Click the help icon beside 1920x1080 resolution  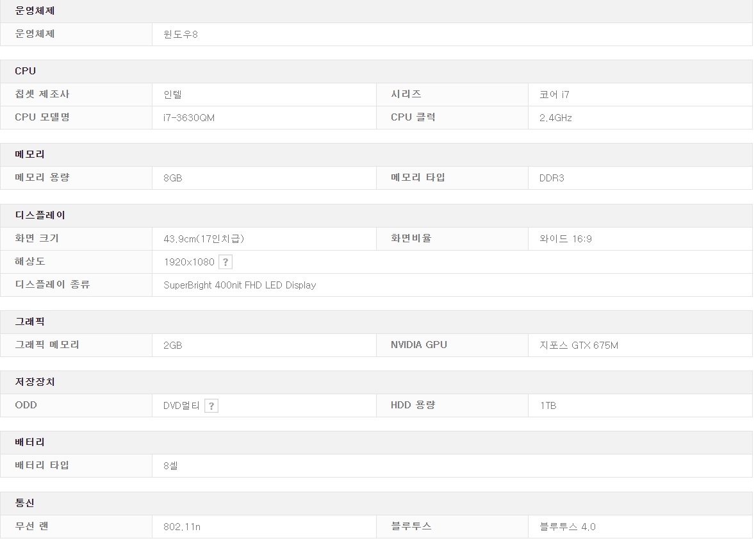click(x=225, y=262)
